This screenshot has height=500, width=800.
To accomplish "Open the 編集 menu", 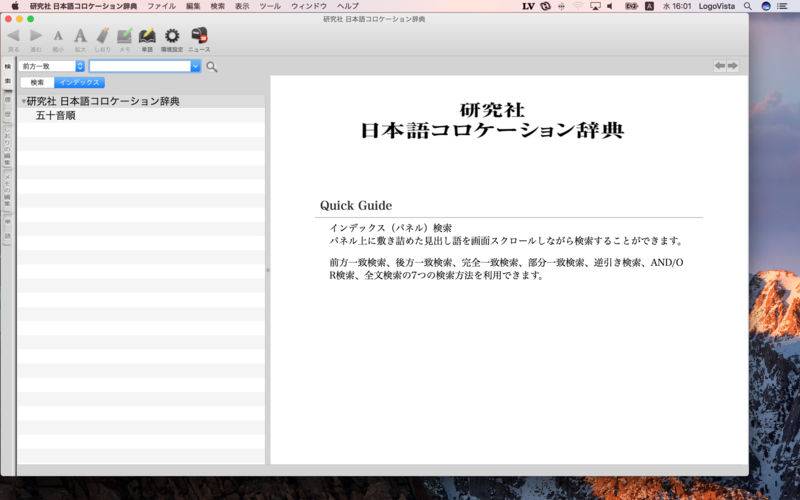I will pos(193,6).
